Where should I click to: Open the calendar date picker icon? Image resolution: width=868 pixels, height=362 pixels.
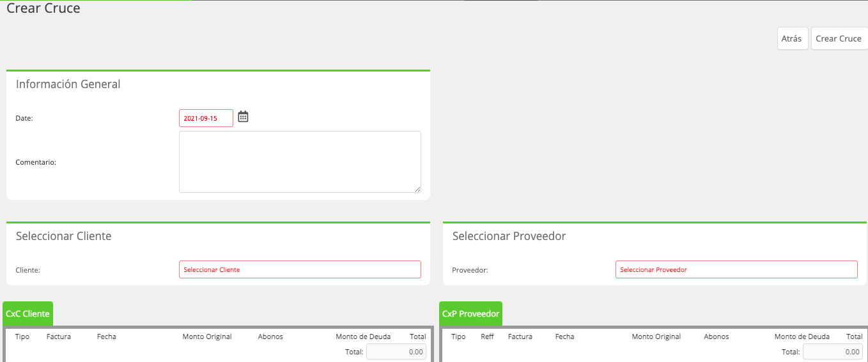click(x=243, y=117)
